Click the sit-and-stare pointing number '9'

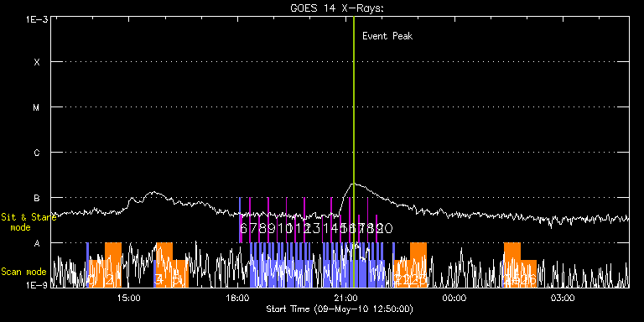[x=271, y=228]
